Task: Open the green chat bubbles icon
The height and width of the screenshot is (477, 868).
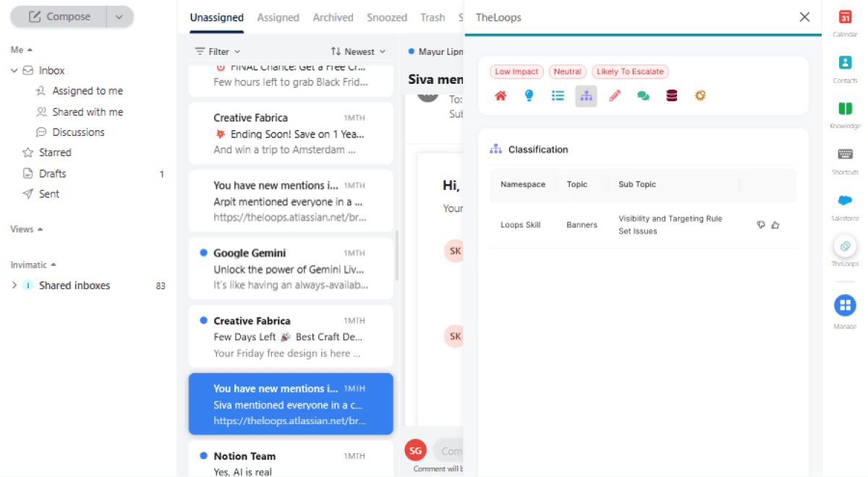Action: tap(643, 95)
